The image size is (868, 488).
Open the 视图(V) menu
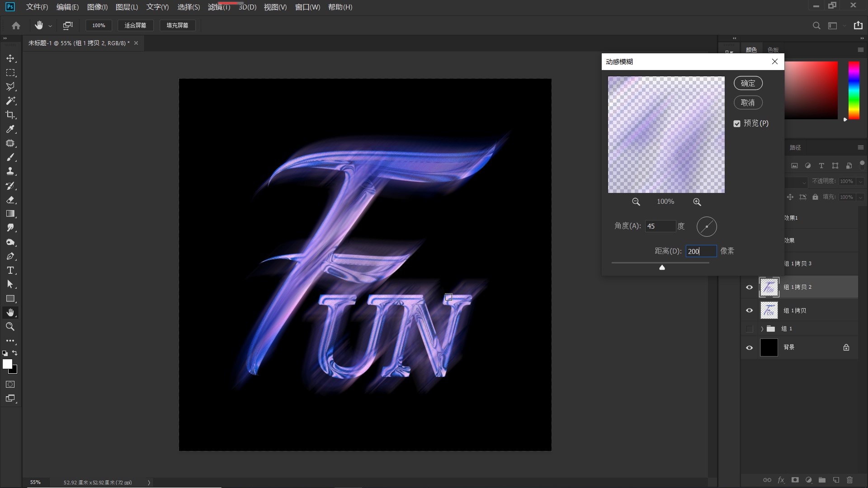tap(275, 7)
